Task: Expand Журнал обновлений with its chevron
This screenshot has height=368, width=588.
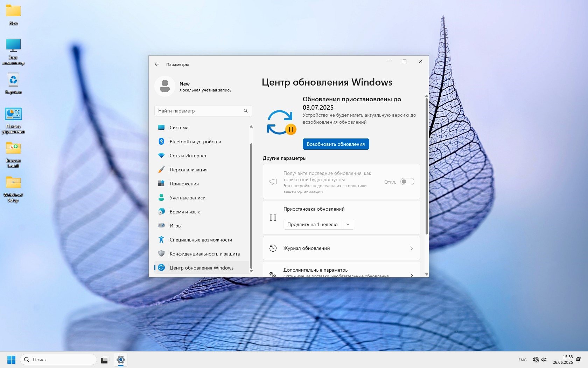Action: pos(412,248)
